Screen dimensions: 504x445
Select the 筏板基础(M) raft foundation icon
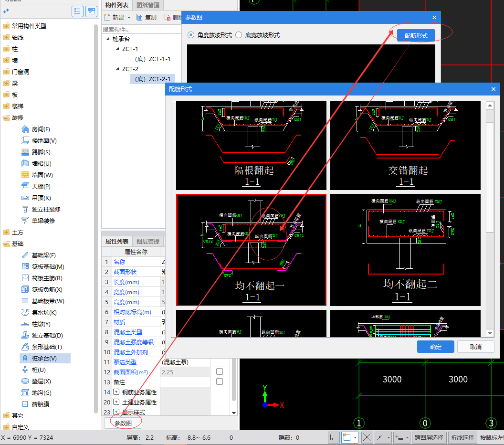(25, 266)
